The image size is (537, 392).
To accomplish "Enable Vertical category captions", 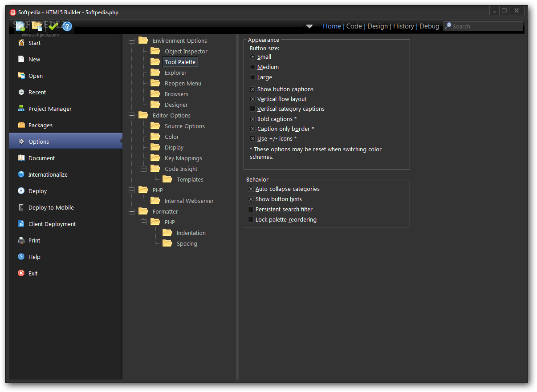I will click(x=253, y=109).
